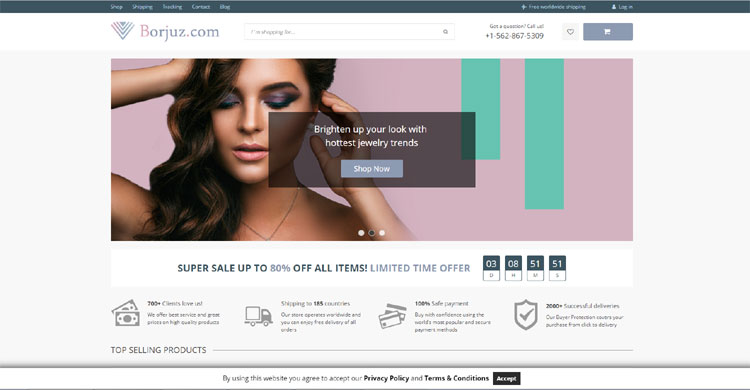Click the Free worldwide shipping plane icon
Screen dimensions: 750x390
coord(524,7)
